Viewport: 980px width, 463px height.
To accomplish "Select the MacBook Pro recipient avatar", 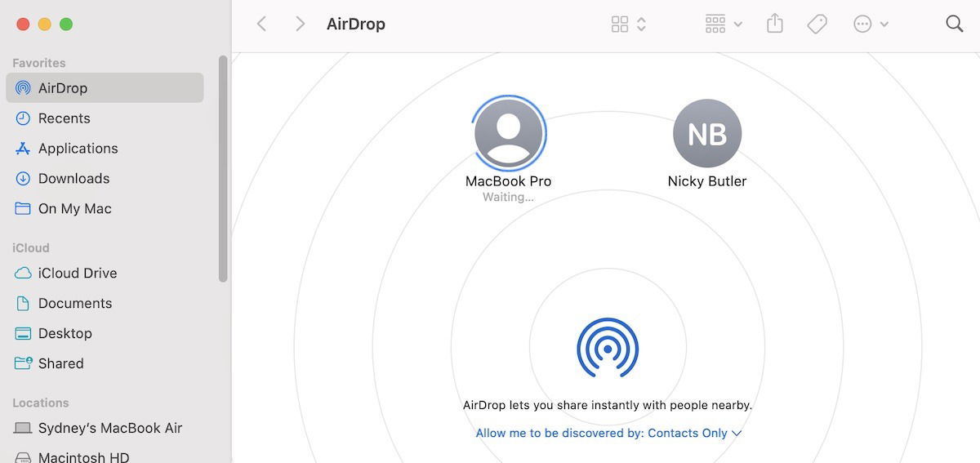I will 509,132.
